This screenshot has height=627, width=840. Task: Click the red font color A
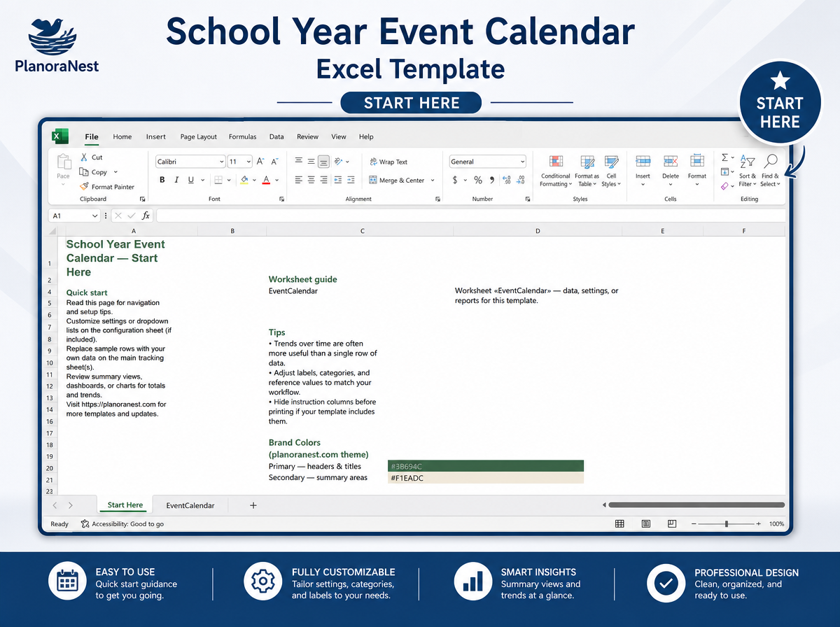click(x=266, y=180)
